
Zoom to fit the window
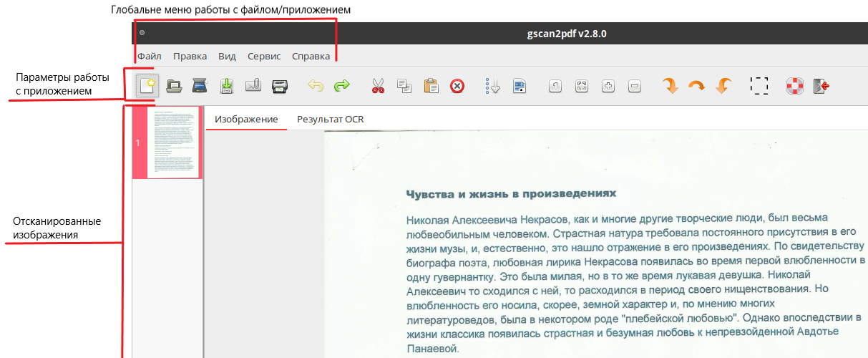coord(582,87)
